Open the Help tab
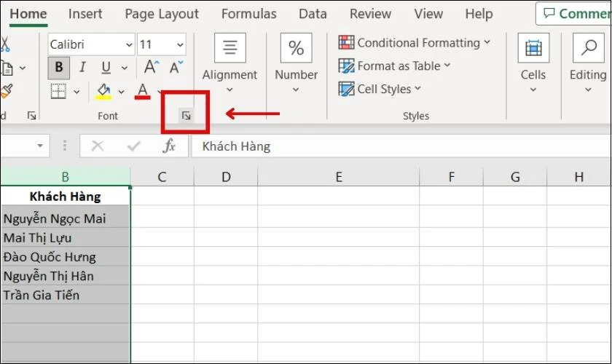This screenshot has width=612, height=364. (479, 14)
